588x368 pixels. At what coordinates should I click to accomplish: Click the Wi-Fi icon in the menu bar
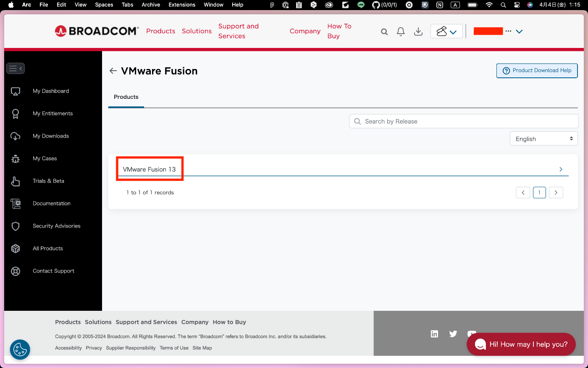click(489, 5)
